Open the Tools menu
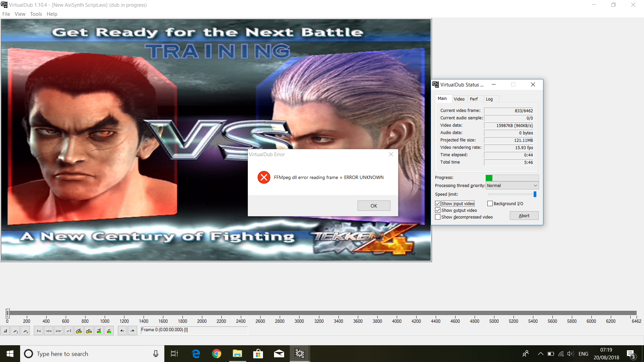644x362 pixels. (x=36, y=14)
